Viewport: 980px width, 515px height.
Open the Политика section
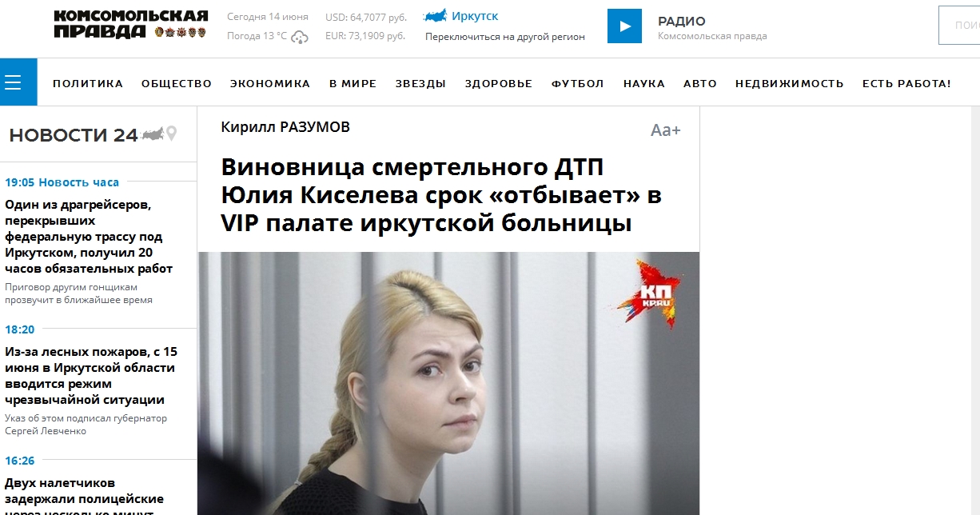[x=88, y=83]
